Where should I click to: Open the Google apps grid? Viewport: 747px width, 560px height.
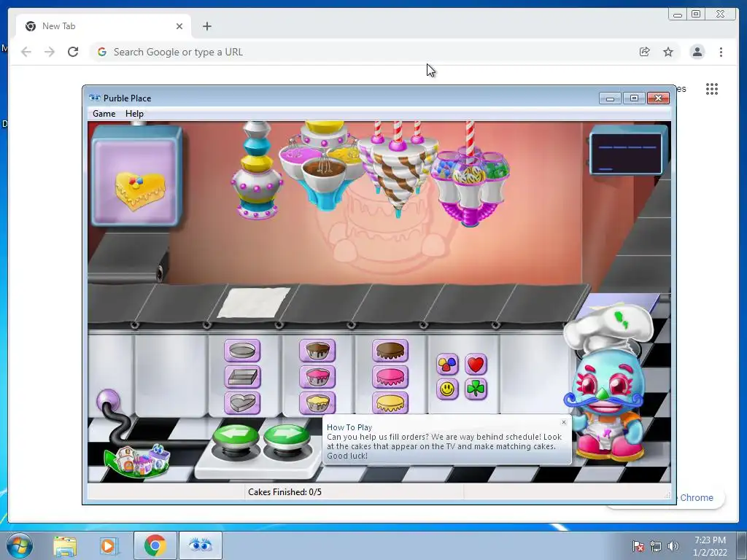coord(712,89)
